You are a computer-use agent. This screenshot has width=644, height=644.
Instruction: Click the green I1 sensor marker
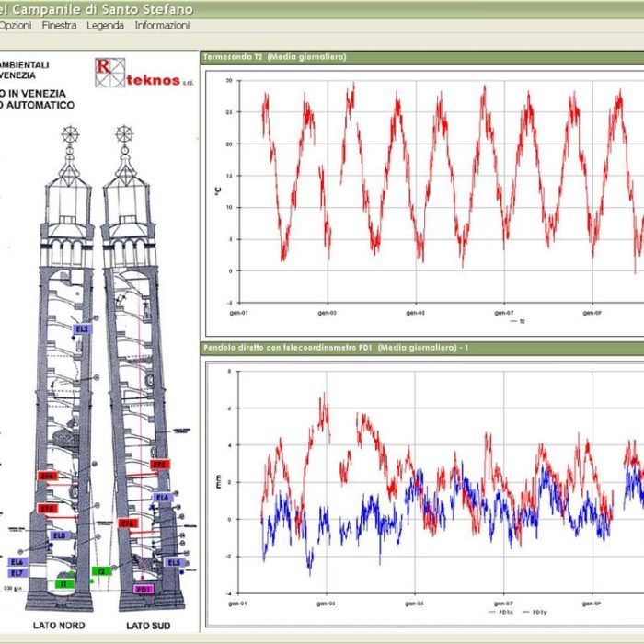click(63, 583)
